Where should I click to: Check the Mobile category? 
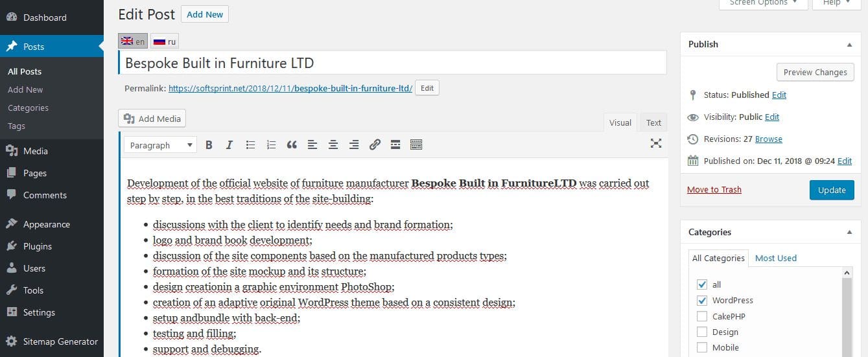pyautogui.click(x=702, y=348)
